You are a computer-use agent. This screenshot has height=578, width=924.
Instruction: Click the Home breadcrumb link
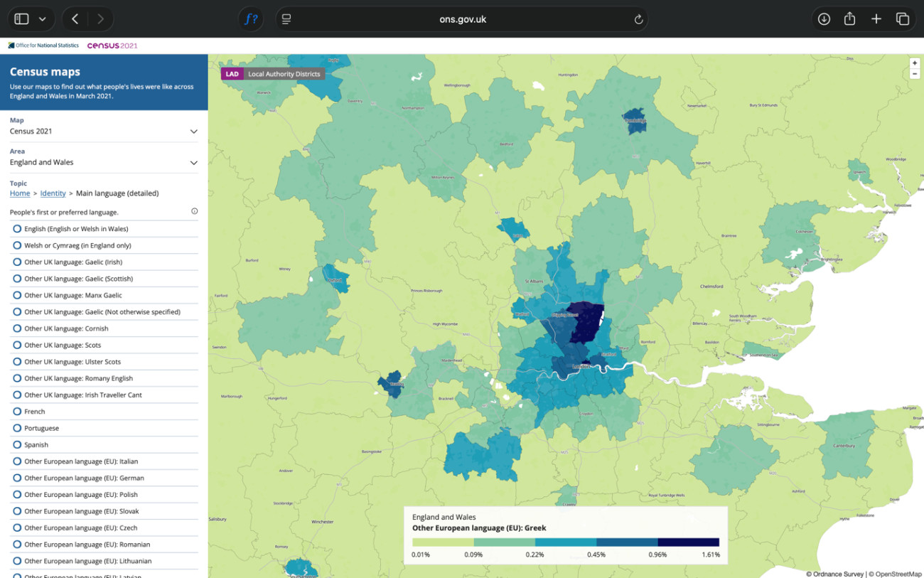click(x=20, y=193)
